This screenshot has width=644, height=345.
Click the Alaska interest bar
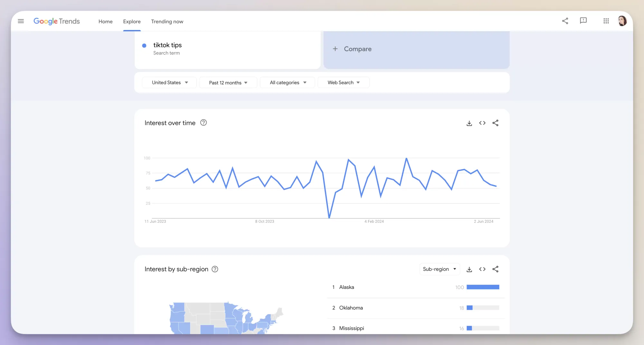(x=483, y=287)
